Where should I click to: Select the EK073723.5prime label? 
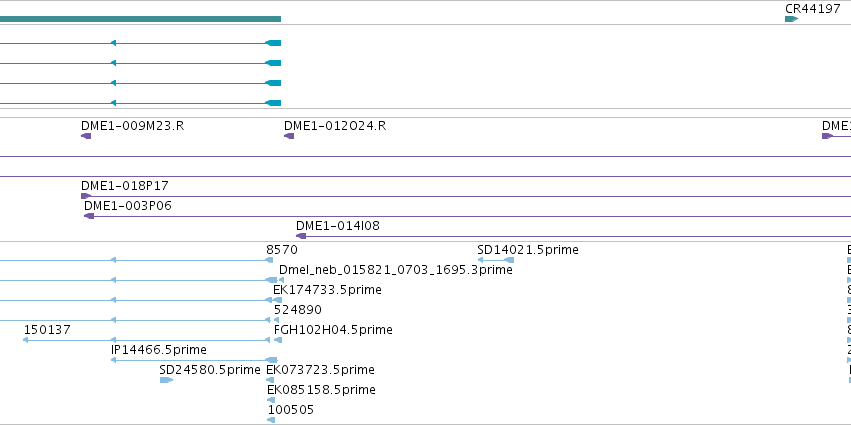coord(321,370)
